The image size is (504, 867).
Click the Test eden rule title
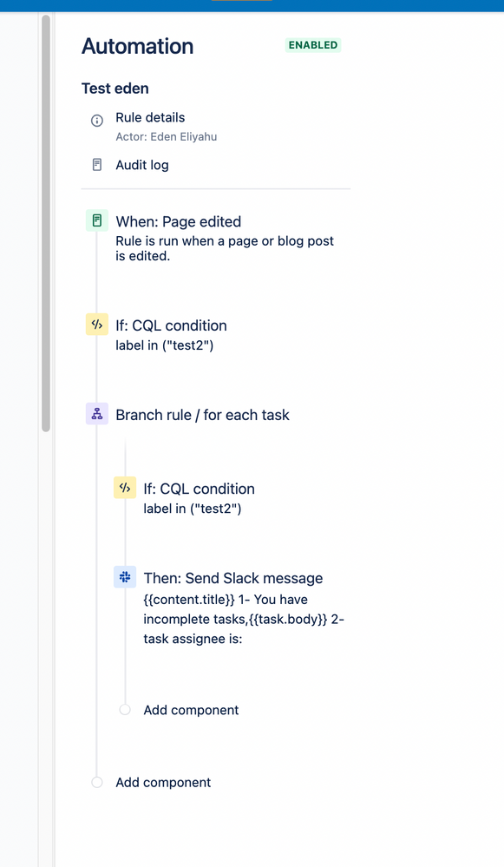[x=115, y=88]
